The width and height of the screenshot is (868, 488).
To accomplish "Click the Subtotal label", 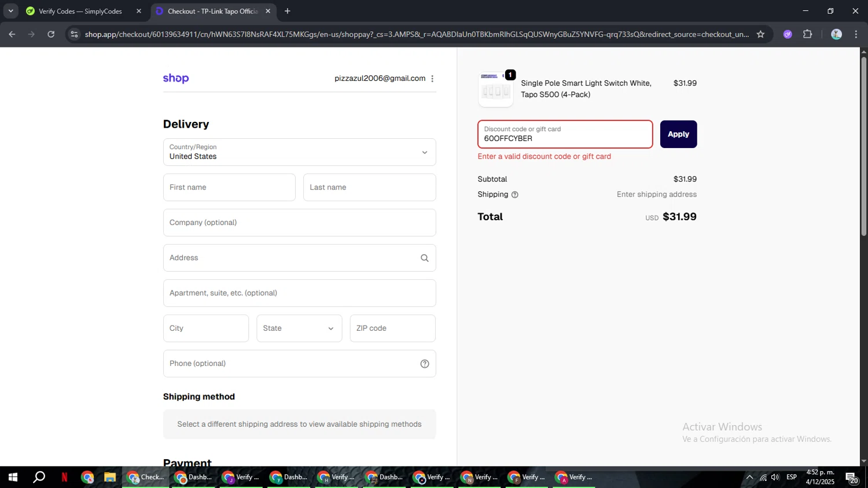I will coord(492,179).
